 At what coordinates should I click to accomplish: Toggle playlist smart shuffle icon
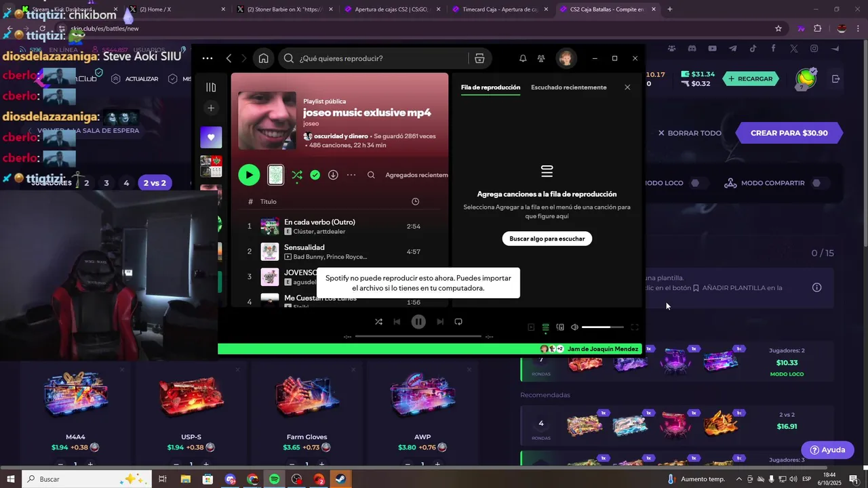(297, 175)
